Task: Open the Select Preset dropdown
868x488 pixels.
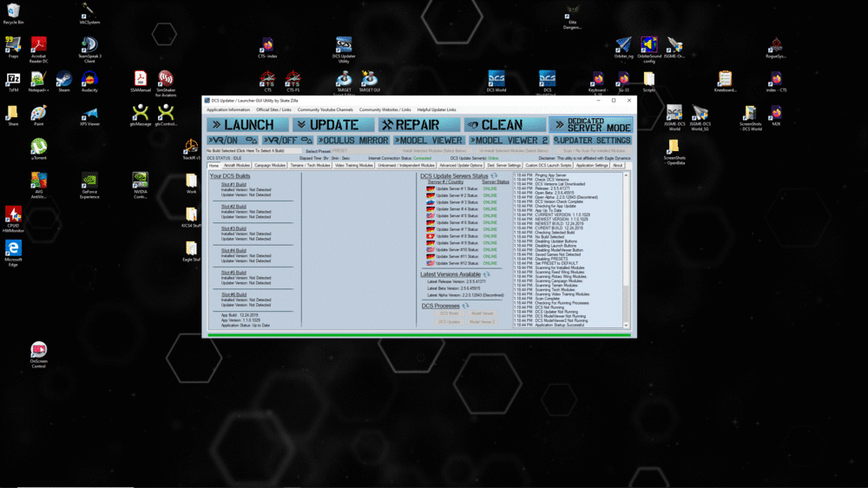Action: pyautogui.click(x=363, y=151)
